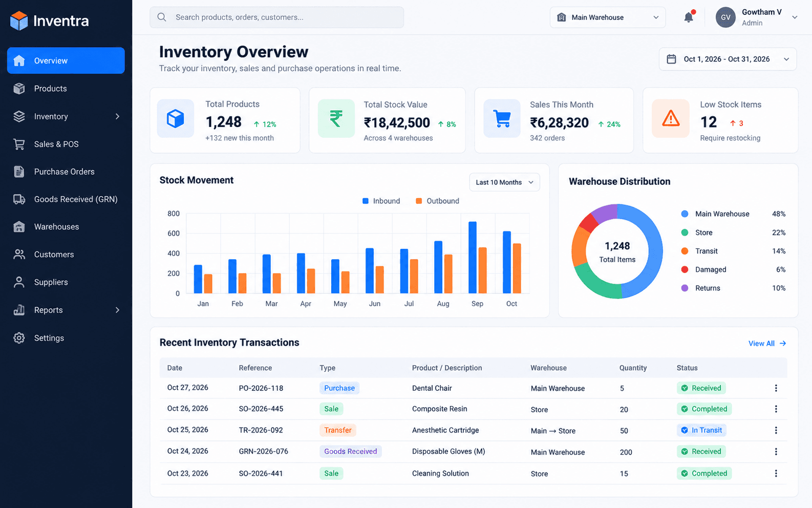
Task: Open Suppliers in sidebar
Action: pyautogui.click(x=66, y=282)
